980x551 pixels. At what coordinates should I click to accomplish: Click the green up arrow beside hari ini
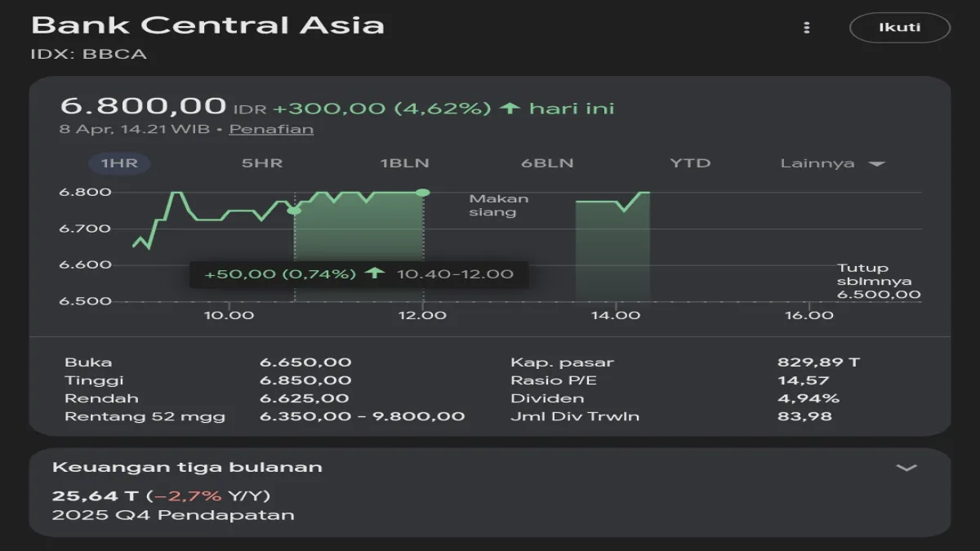[510, 108]
